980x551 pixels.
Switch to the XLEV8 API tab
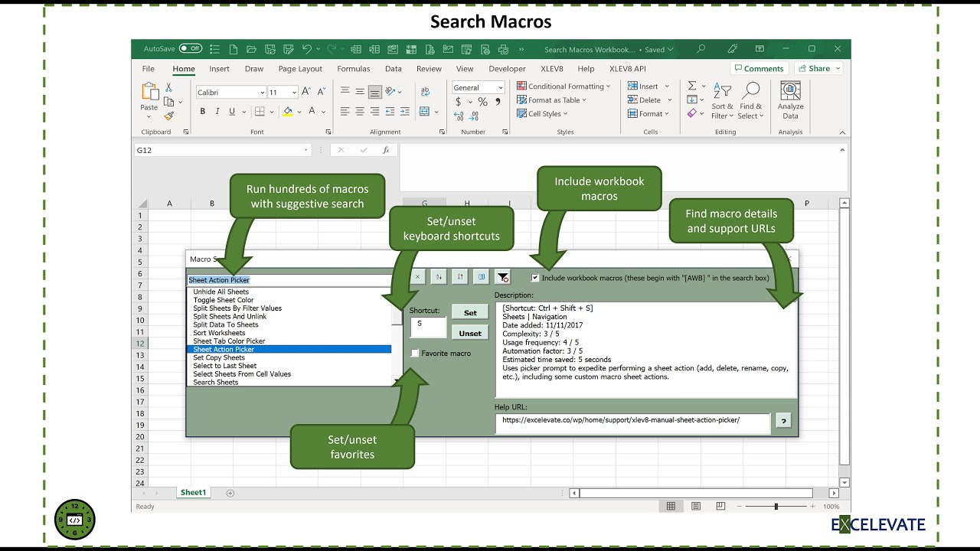tap(628, 69)
